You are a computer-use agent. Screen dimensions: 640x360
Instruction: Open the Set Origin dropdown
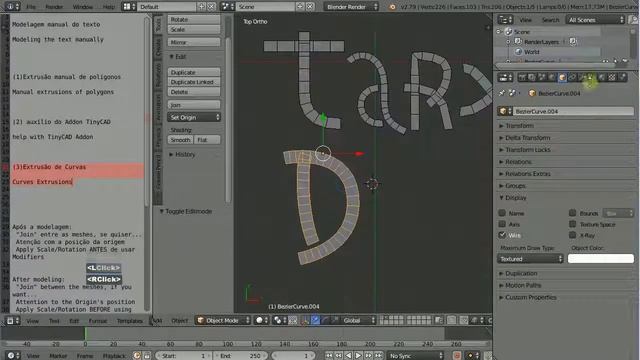tap(194, 117)
